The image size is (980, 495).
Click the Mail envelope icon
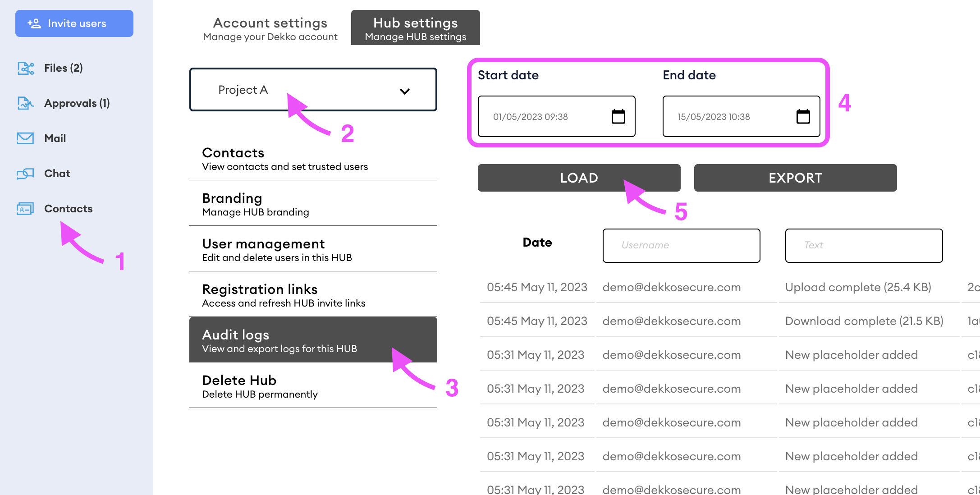[x=25, y=138]
